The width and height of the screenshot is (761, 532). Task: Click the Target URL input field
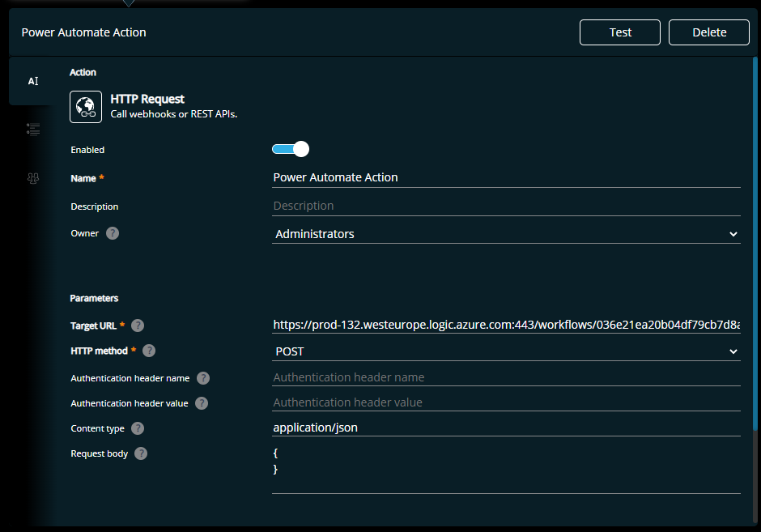(506, 325)
